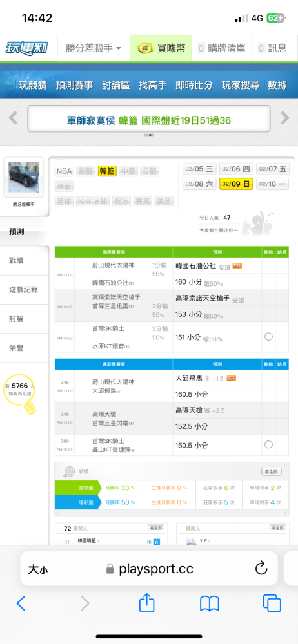The height and width of the screenshot is (644, 298).
Task: Select the 韓籃 league filter
Action: pos(108,171)
